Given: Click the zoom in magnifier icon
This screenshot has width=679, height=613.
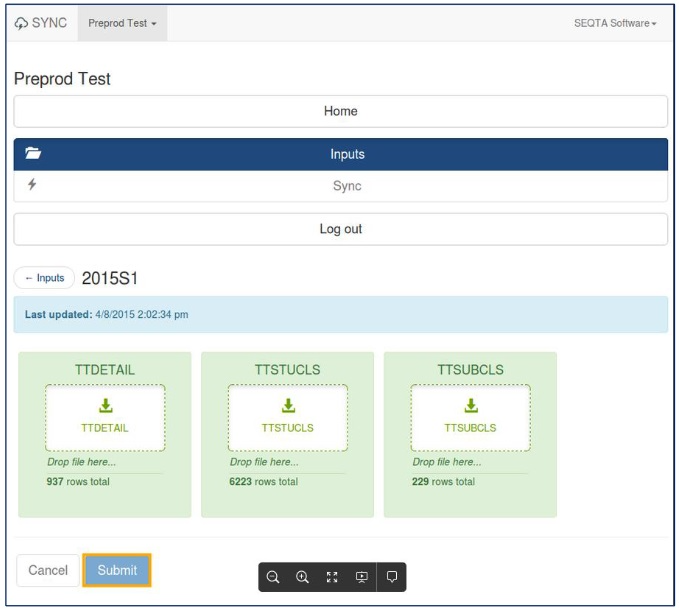Looking at the screenshot, I should click(x=302, y=577).
